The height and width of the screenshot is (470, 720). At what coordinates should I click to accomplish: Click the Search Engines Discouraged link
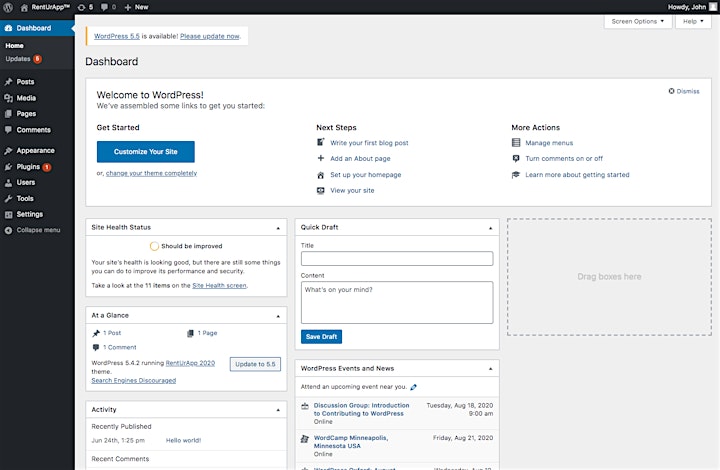point(134,380)
